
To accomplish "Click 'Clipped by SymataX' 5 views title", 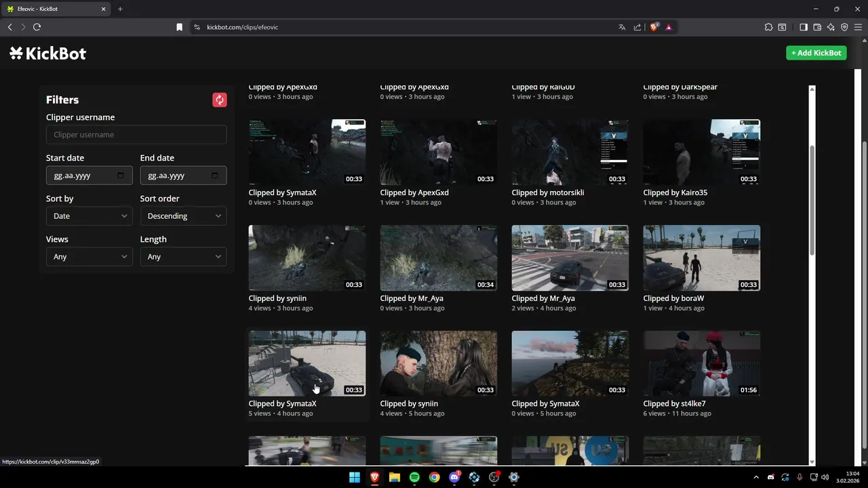I will 282,404.
